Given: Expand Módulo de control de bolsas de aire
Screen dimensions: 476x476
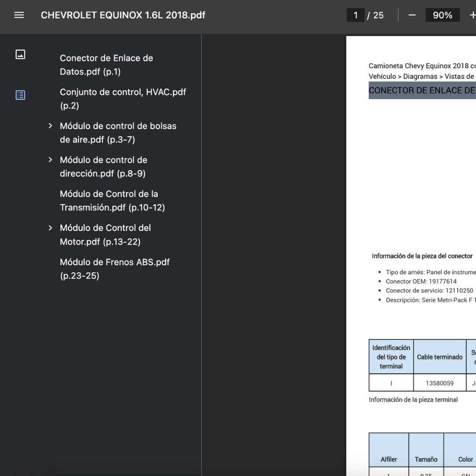Looking at the screenshot, I should coord(50,126).
